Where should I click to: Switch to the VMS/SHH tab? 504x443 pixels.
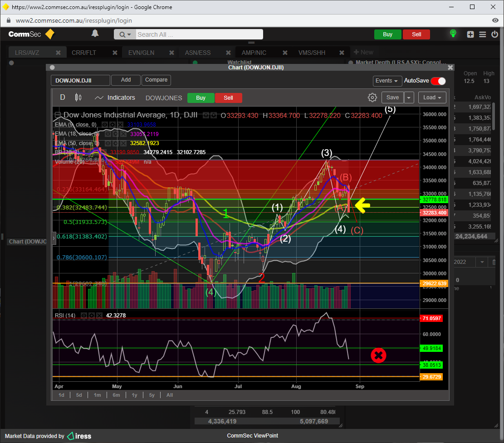[x=312, y=53]
